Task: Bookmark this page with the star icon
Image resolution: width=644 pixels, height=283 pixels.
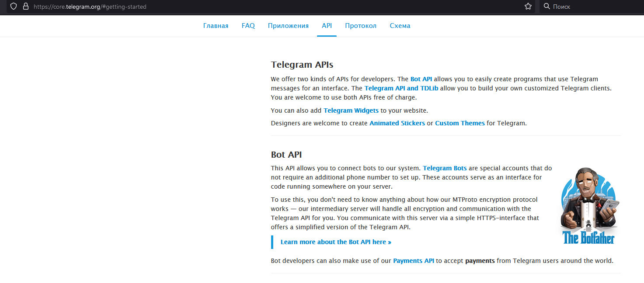Action: point(528,7)
